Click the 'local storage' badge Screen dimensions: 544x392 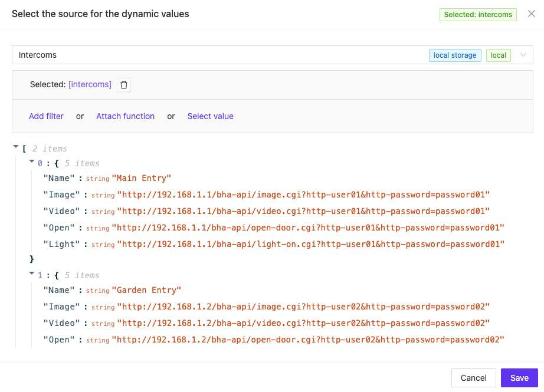(x=455, y=55)
